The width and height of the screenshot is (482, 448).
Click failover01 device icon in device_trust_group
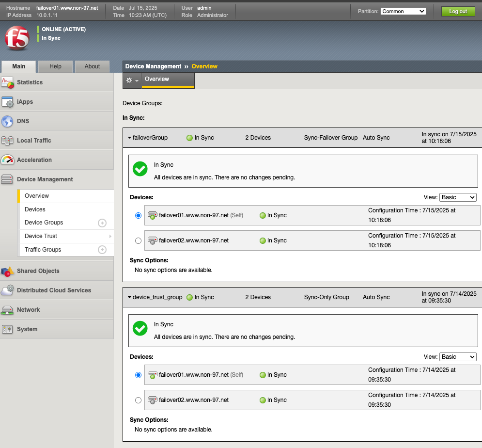153,375
